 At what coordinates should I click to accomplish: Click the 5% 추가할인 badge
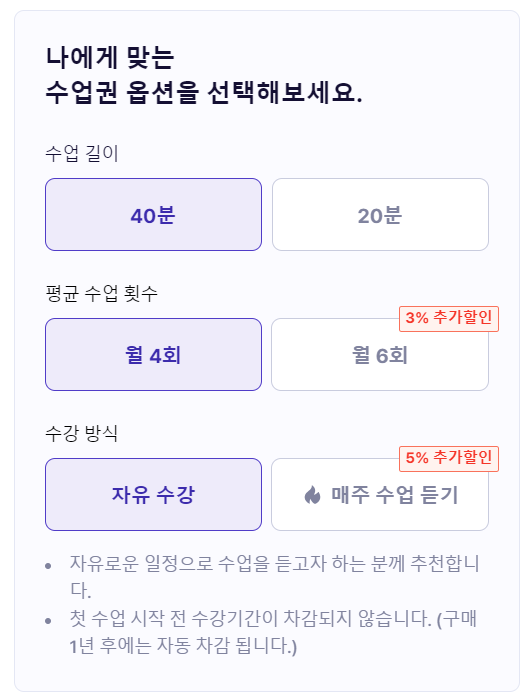coord(449,458)
